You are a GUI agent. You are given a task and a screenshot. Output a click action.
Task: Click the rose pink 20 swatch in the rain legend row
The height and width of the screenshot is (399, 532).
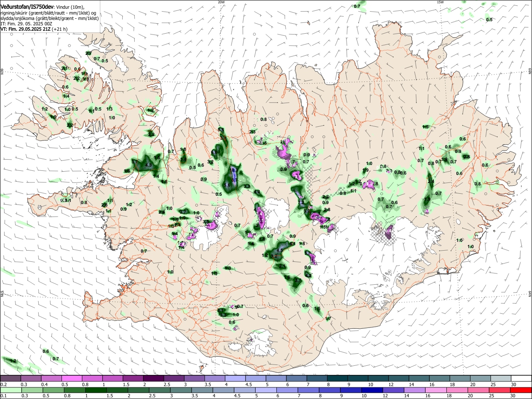(x=478, y=390)
